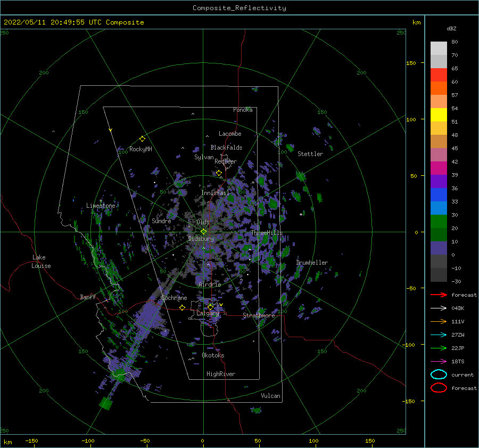The image size is (479, 448).
Task: Click the white plus marker west of Drumheller
Action: [x=301, y=214]
